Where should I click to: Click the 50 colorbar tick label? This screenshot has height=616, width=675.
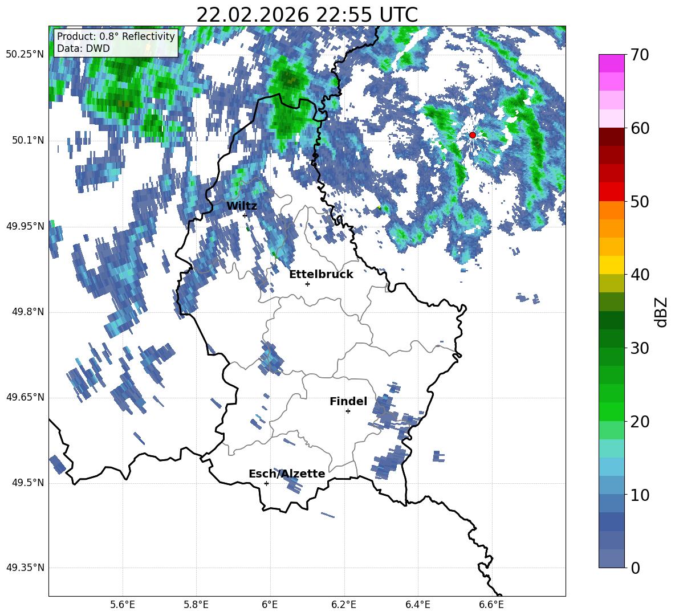click(x=640, y=202)
